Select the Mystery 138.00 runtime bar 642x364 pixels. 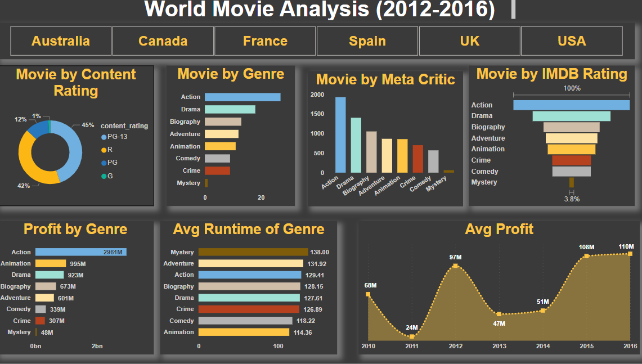[253, 252]
